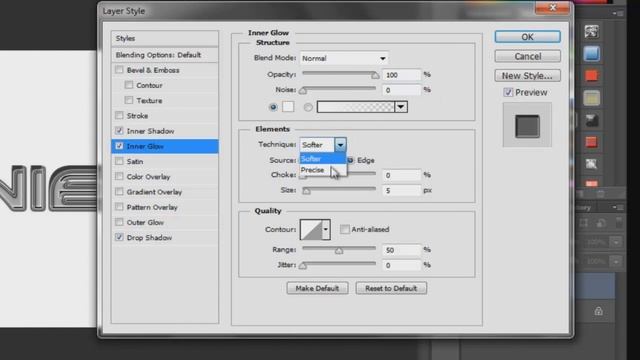
Task: Select the Color Overlay row label
Action: click(x=148, y=177)
